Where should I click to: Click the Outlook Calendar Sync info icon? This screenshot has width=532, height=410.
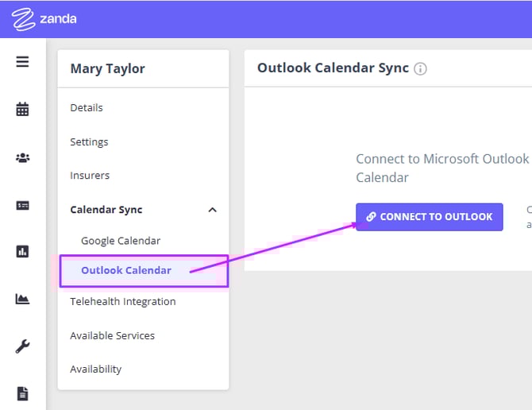pyautogui.click(x=421, y=68)
